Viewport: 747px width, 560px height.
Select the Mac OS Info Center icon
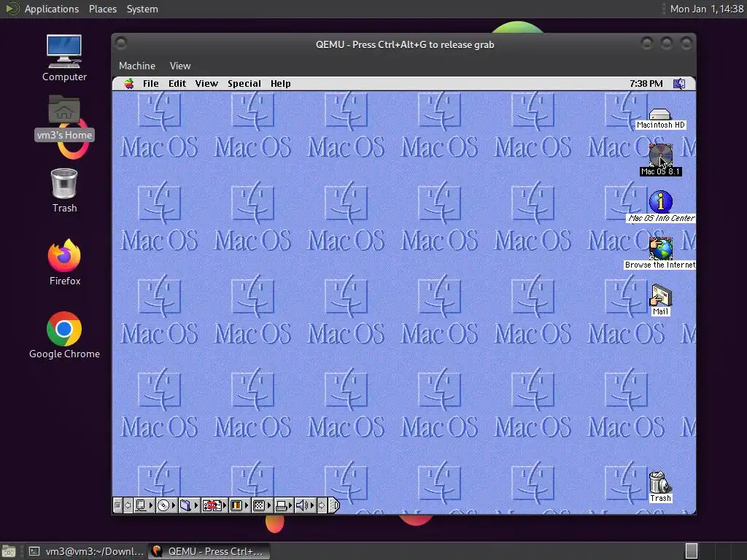tap(661, 206)
